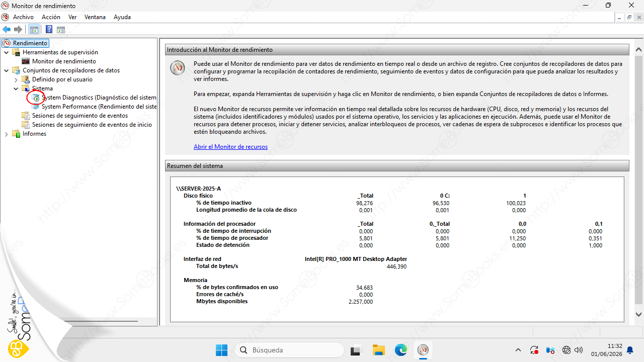The image size is (644, 362).
Task: Click the % de bytes confirmados en uso label
Action: [x=237, y=287]
